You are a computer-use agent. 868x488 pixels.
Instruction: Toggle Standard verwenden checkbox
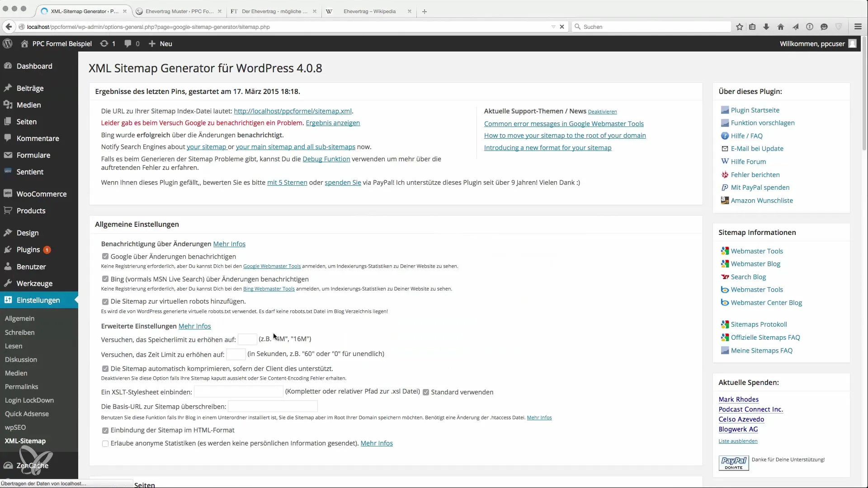426,392
